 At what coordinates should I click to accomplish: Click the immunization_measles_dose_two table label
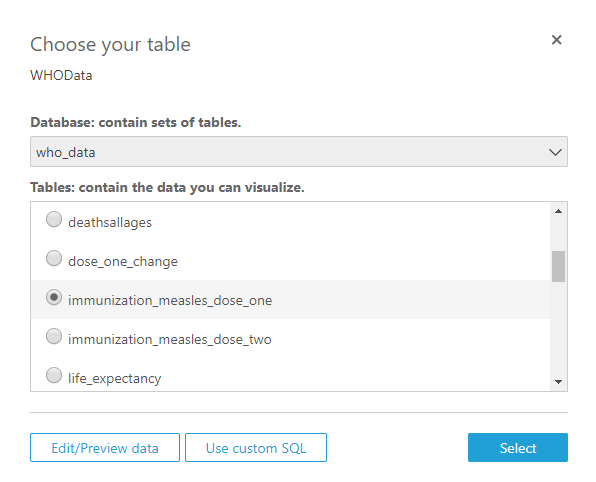(x=170, y=339)
